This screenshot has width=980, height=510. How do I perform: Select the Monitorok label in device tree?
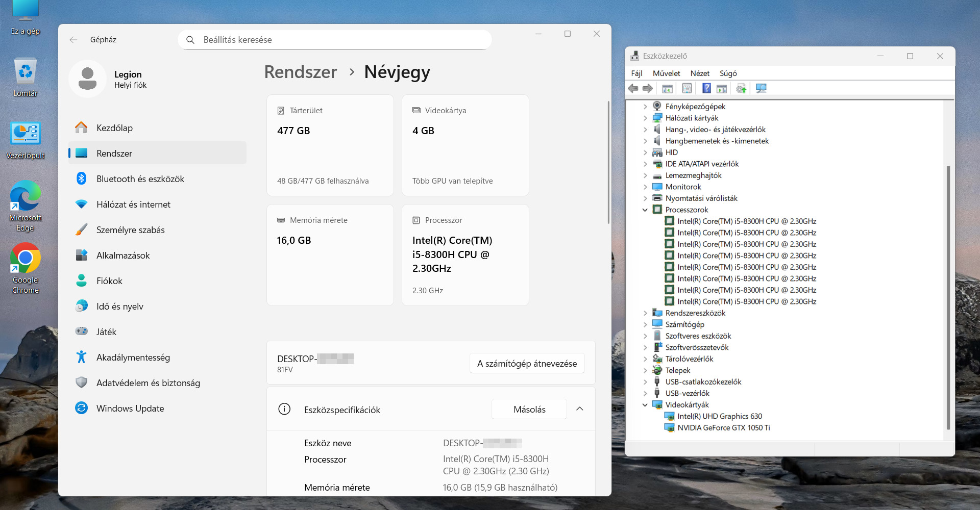[x=683, y=187]
